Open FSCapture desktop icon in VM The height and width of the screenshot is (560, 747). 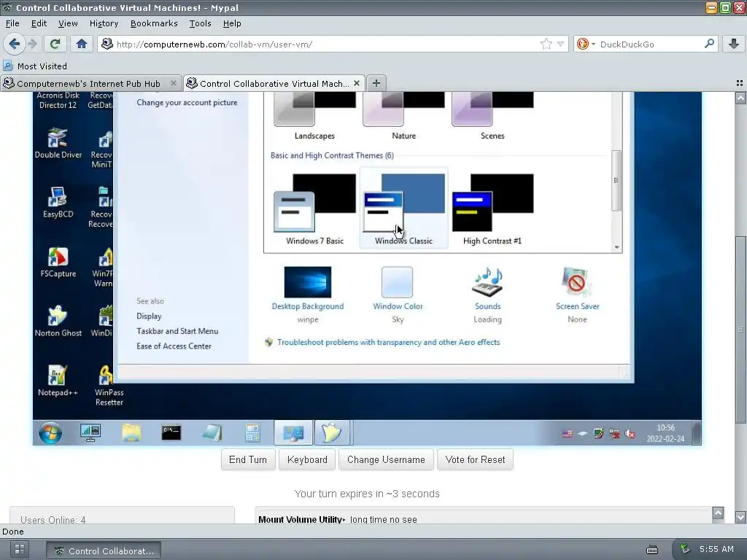pyautogui.click(x=58, y=262)
